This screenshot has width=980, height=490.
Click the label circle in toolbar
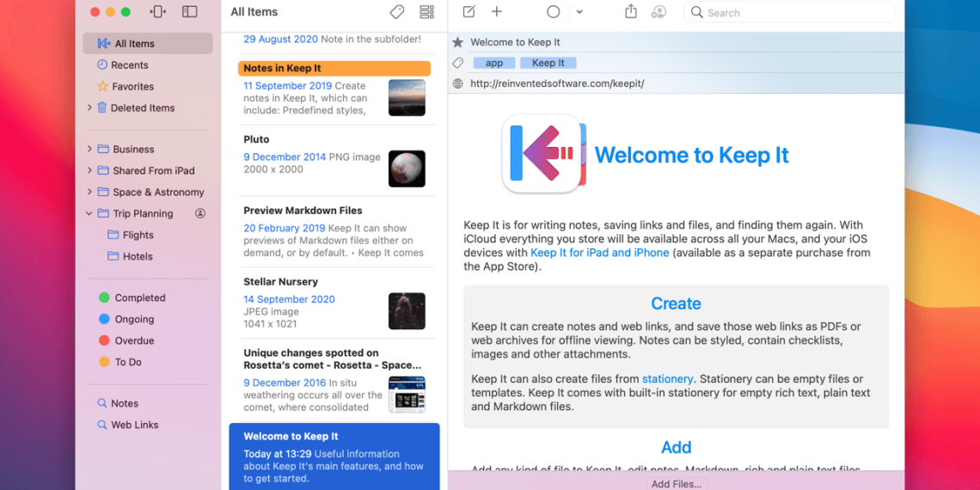[554, 12]
